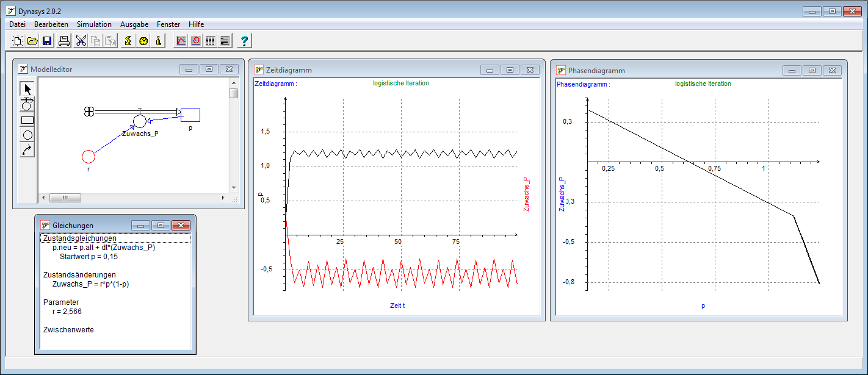The width and height of the screenshot is (868, 375).
Task: Start the simulation with the running figure icon
Action: (x=128, y=41)
